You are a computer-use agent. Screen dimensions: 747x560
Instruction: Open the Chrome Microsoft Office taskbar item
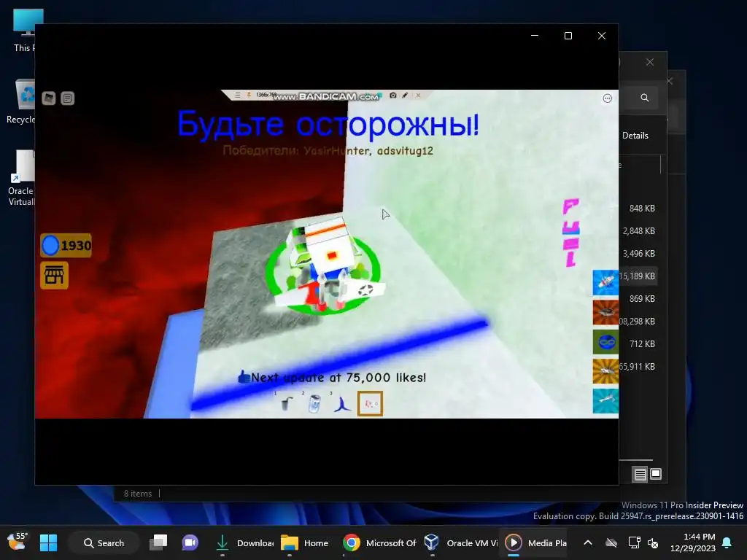tap(379, 542)
